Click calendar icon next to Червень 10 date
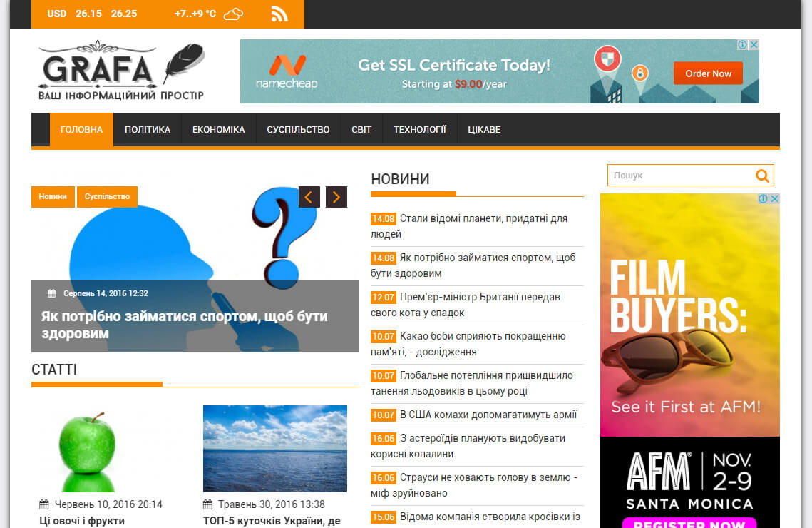This screenshot has width=812, height=528. pos(44,504)
